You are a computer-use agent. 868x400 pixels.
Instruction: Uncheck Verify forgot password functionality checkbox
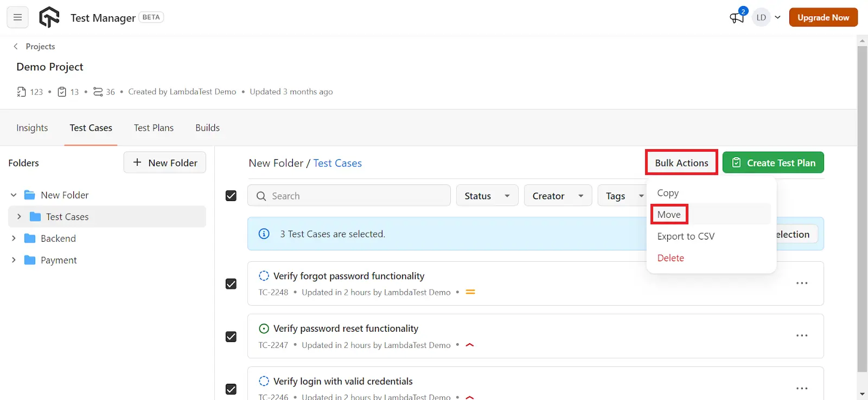coord(231,284)
